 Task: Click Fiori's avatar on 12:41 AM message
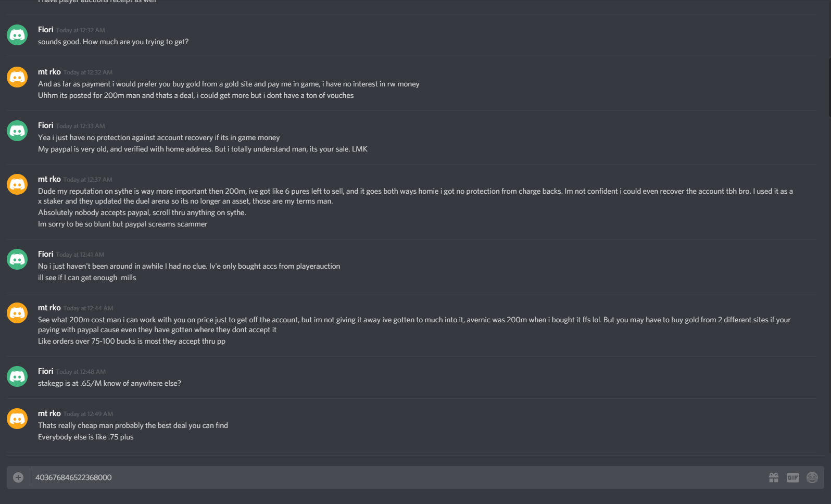(x=17, y=259)
